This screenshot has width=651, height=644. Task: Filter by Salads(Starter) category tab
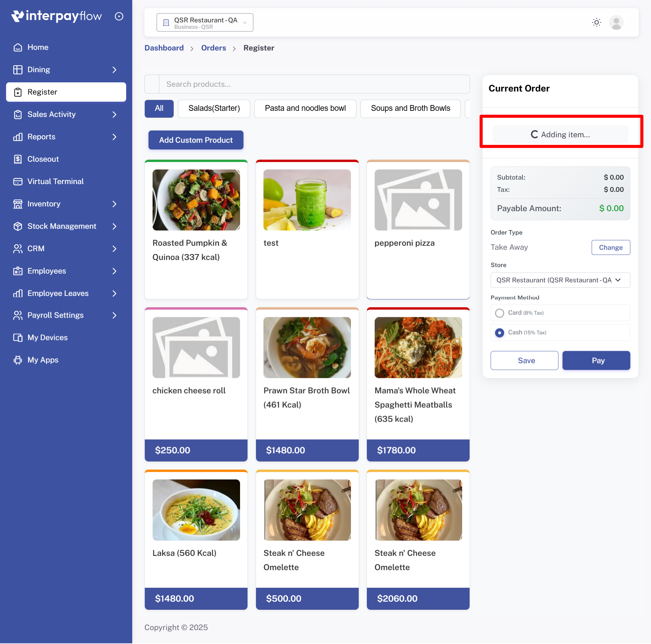pyautogui.click(x=214, y=108)
